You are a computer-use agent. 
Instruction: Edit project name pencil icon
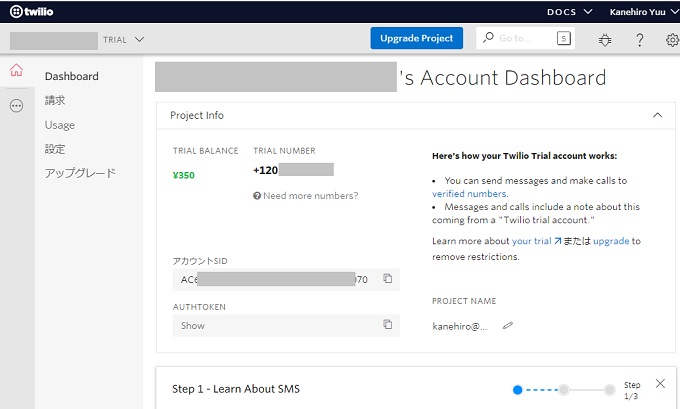[508, 325]
